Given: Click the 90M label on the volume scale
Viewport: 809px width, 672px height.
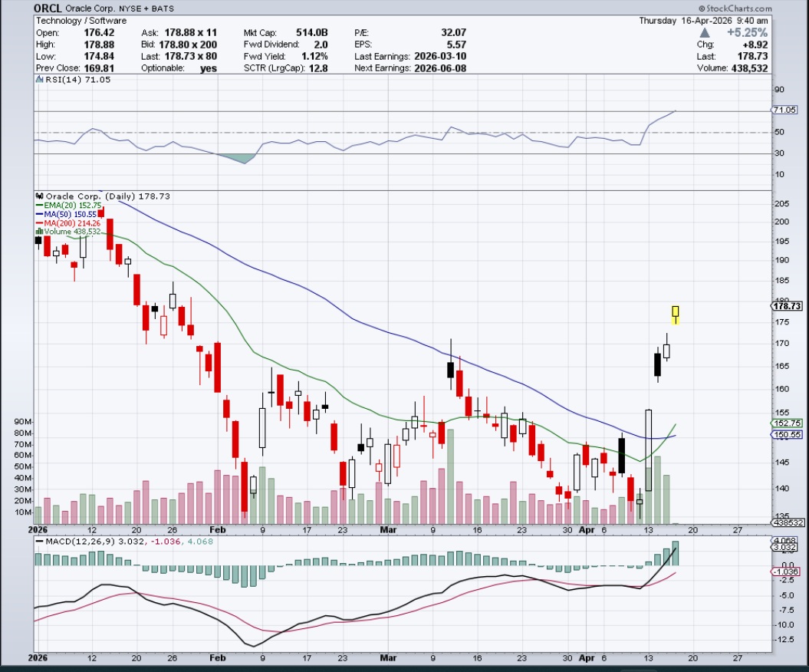Looking at the screenshot, I should coord(23,422).
